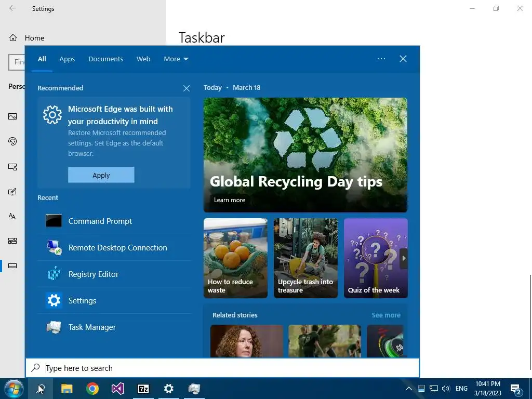Viewport: 532px width, 399px height.
Task: Go back in Settings window
Action: (x=12, y=8)
